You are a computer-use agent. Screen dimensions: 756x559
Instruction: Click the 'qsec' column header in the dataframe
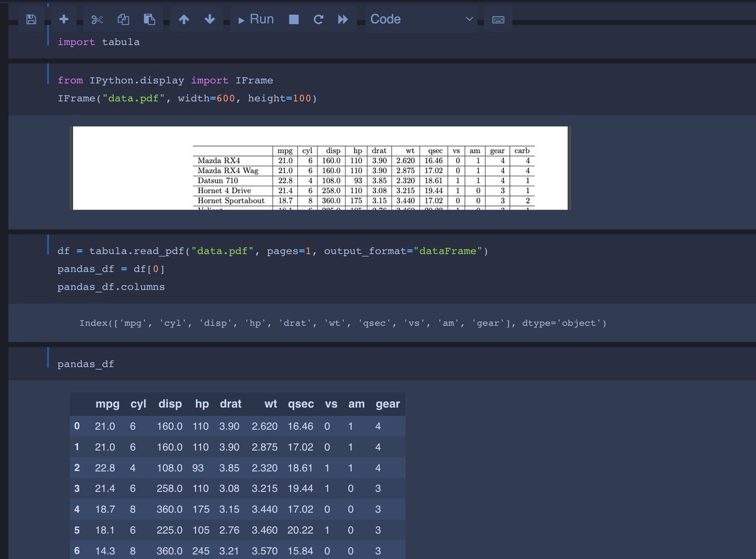pyautogui.click(x=301, y=404)
